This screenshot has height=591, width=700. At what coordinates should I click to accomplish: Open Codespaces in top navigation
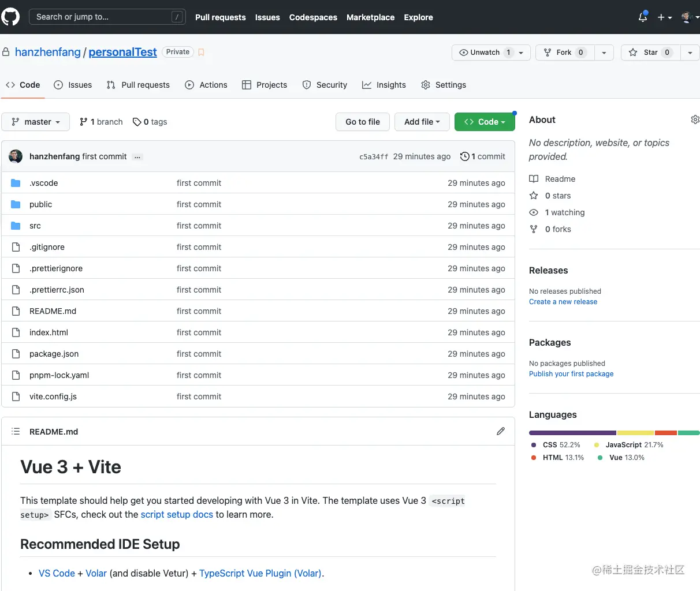(x=313, y=17)
